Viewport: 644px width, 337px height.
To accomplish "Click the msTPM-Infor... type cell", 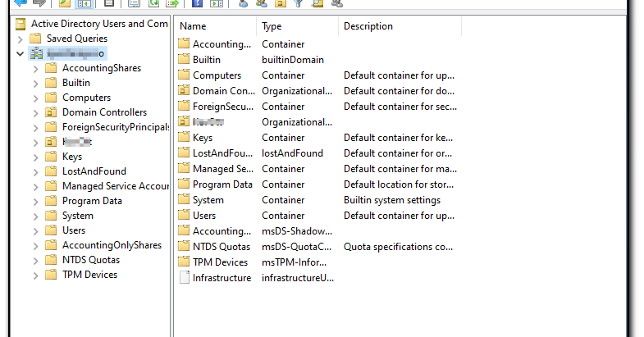I will [x=294, y=262].
